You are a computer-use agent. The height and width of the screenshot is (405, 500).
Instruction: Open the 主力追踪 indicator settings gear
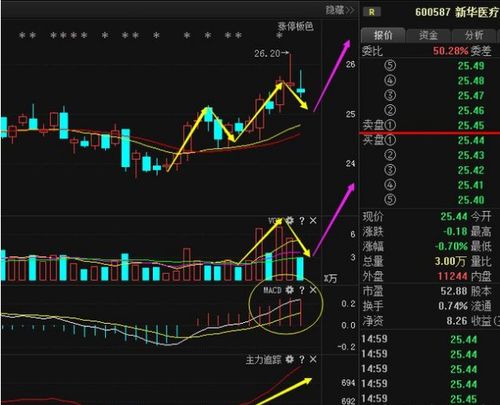[290, 359]
